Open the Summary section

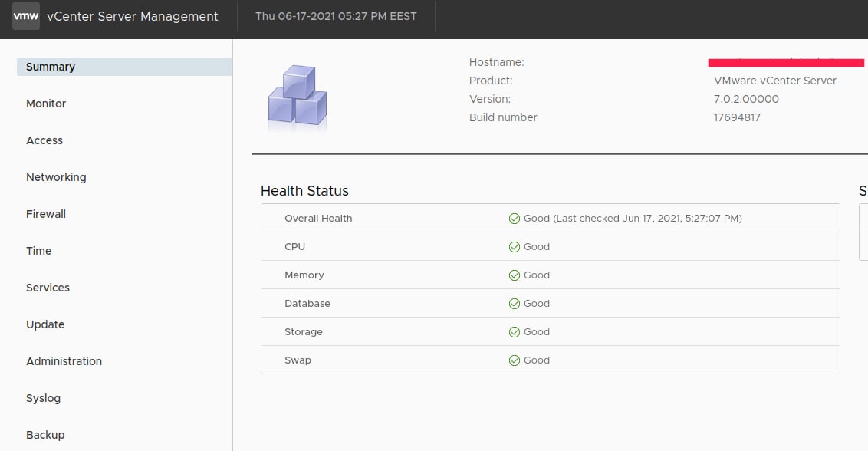click(124, 67)
